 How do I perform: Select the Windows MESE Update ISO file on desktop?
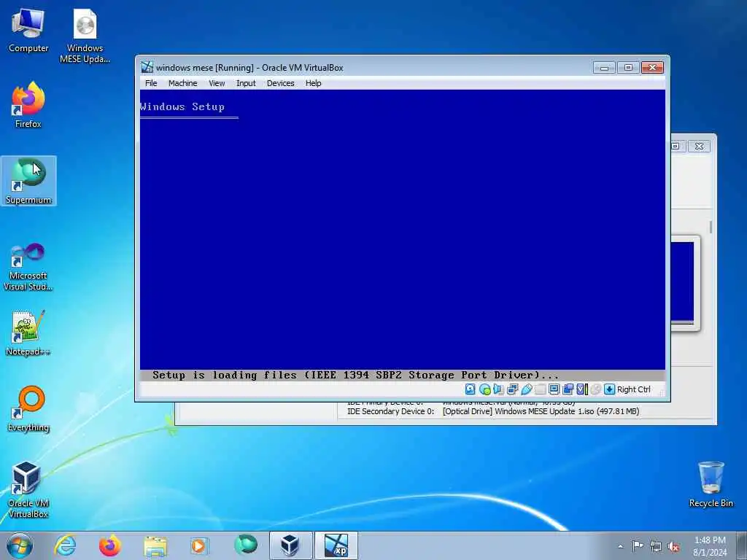pos(85,36)
